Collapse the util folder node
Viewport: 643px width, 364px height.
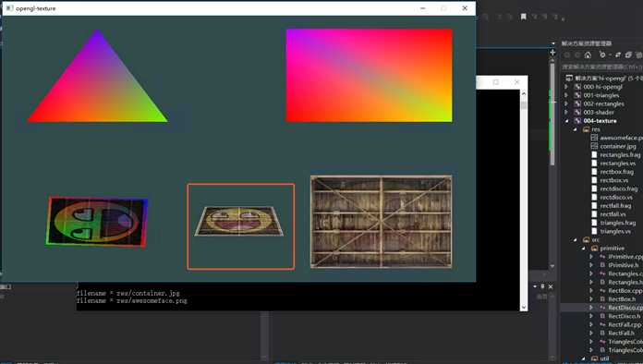point(584,358)
